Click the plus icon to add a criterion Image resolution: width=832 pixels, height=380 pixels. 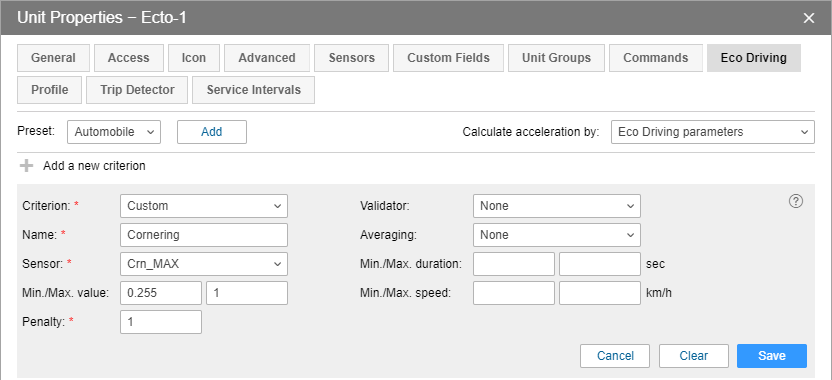coord(26,166)
